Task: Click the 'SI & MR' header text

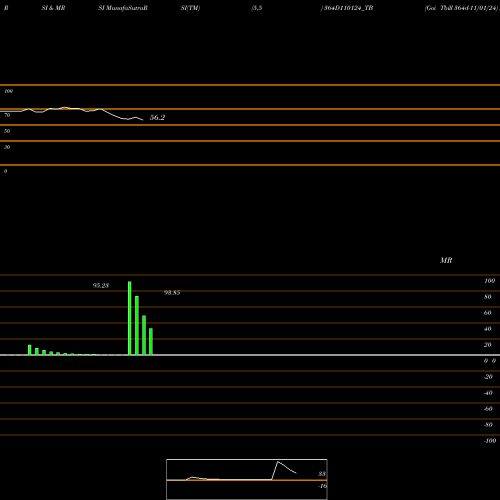Action: tap(53, 8)
